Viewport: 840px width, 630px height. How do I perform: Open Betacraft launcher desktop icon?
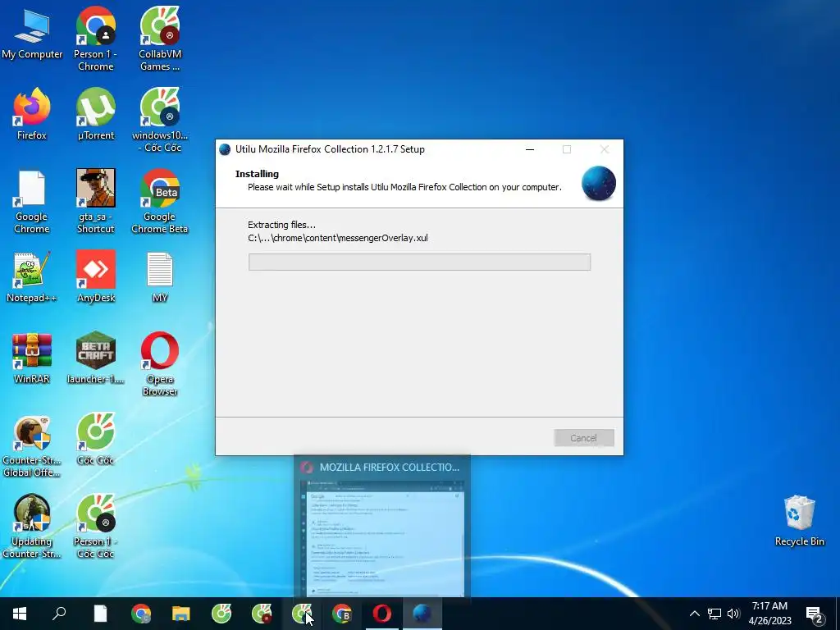click(x=95, y=359)
